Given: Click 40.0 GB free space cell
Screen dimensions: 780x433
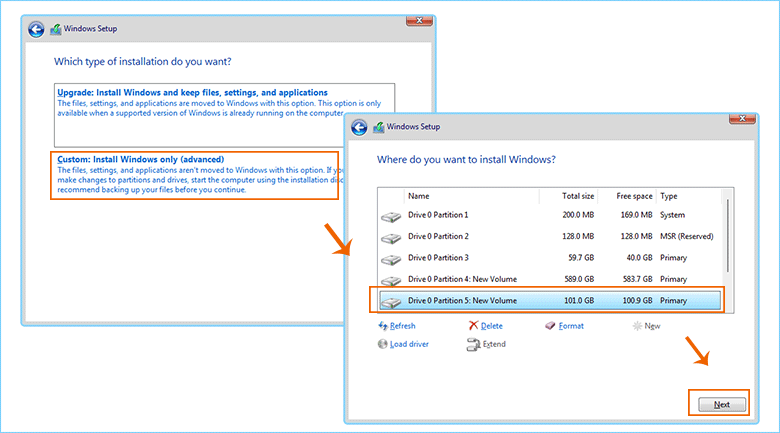Looking at the screenshot, I should point(639,258).
